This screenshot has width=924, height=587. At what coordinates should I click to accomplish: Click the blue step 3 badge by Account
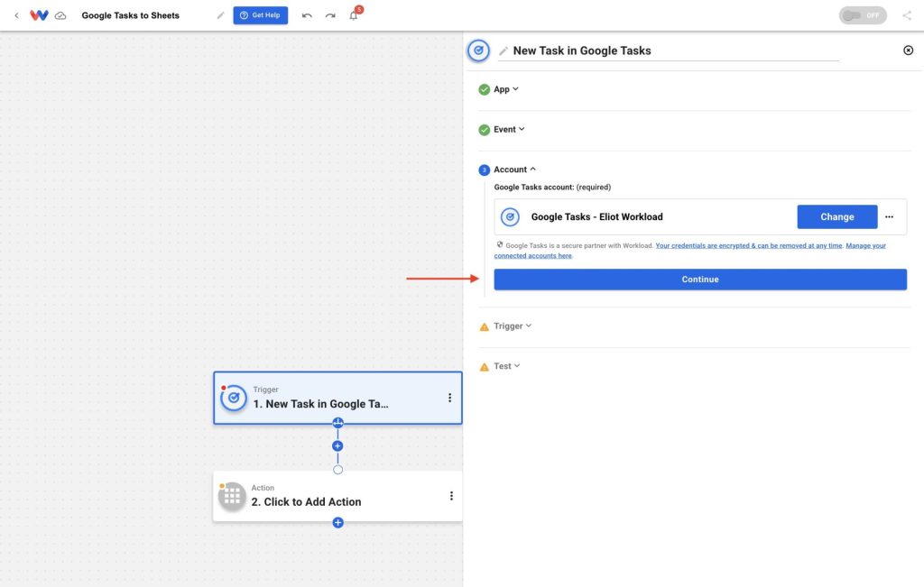point(484,170)
